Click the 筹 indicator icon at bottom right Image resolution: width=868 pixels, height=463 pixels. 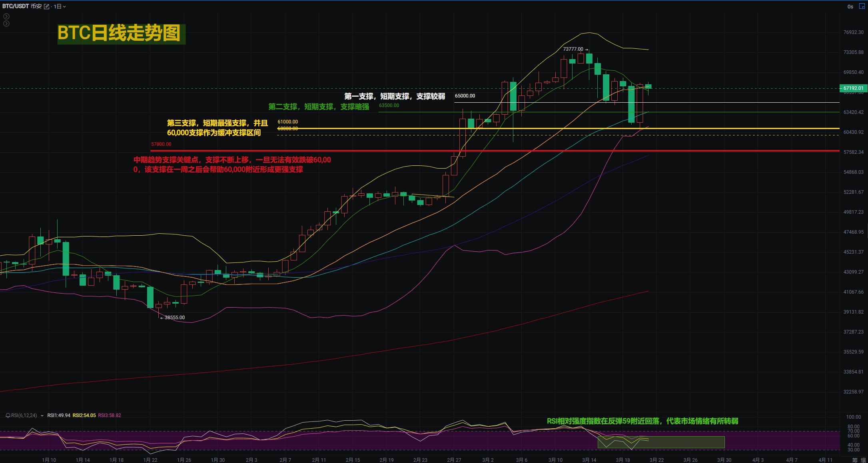tap(854, 460)
